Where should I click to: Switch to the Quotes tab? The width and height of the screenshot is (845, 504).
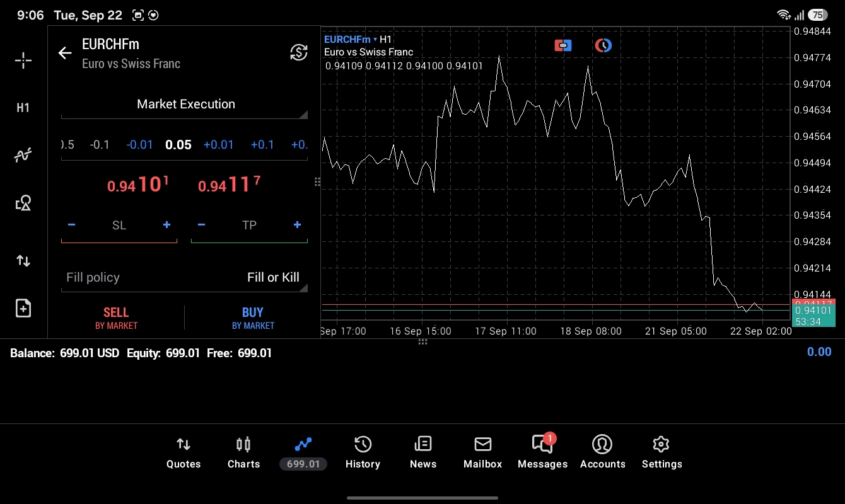[184, 454]
